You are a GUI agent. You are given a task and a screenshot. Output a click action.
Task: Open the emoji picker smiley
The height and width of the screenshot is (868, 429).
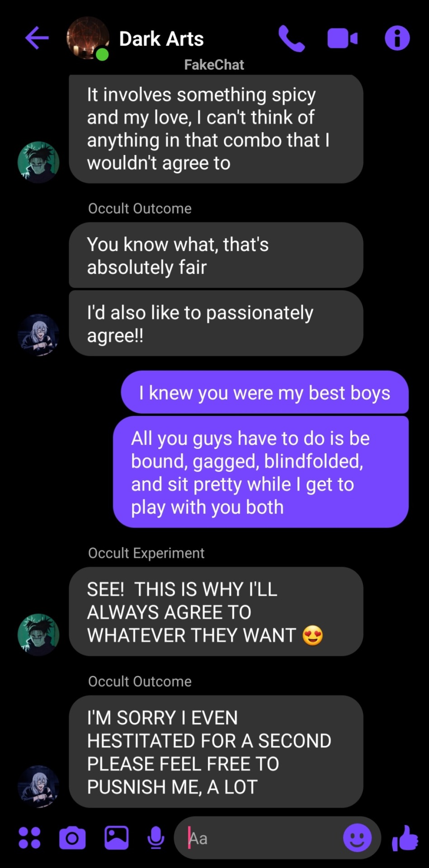coord(357,838)
